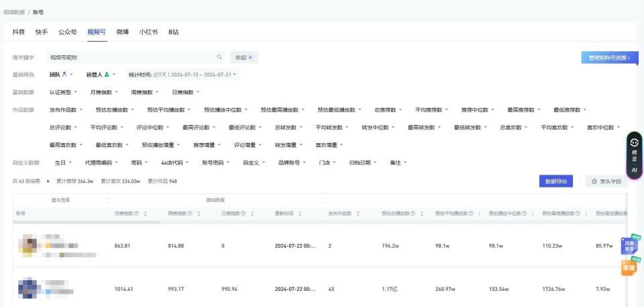
Task: Open the 榜豆 AI assistant widget
Action: [634, 156]
